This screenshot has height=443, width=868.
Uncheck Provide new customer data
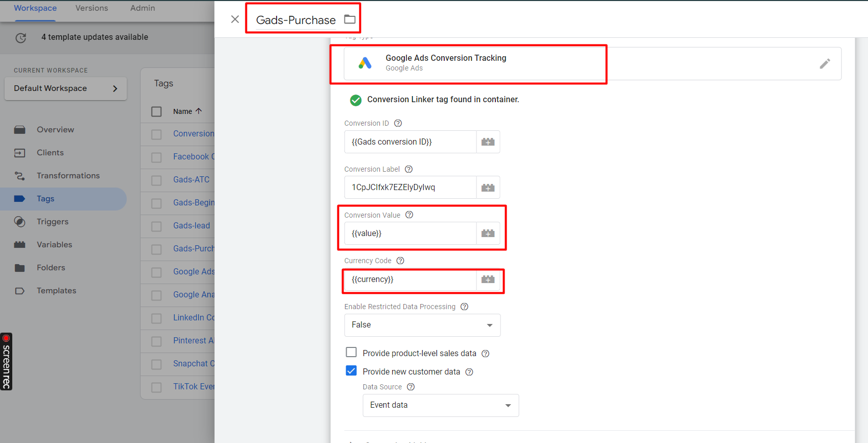coord(351,371)
